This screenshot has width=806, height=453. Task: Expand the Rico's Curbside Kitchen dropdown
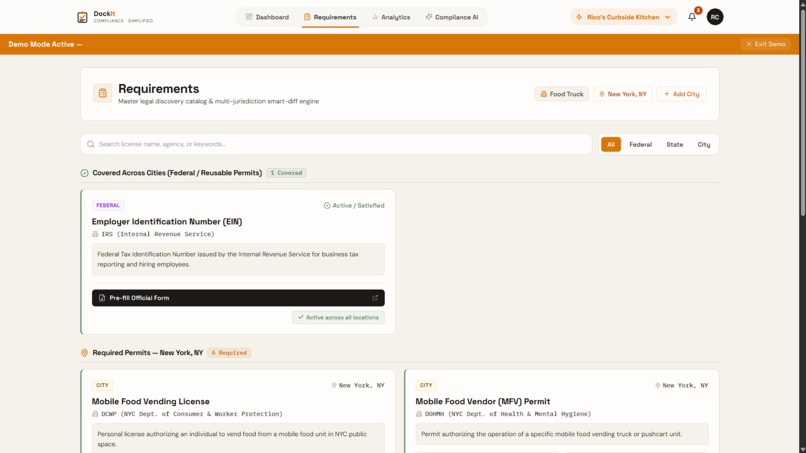pyautogui.click(x=623, y=17)
